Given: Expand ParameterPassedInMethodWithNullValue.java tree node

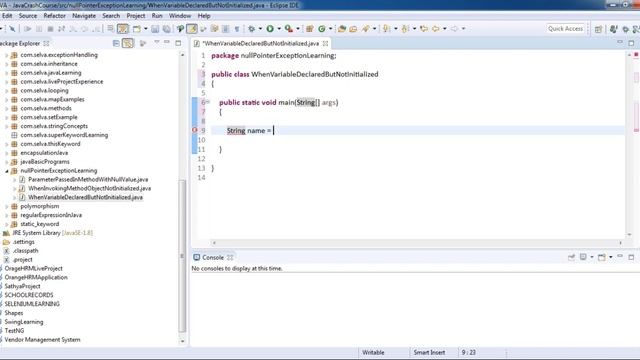Looking at the screenshot, I should coord(14,180).
